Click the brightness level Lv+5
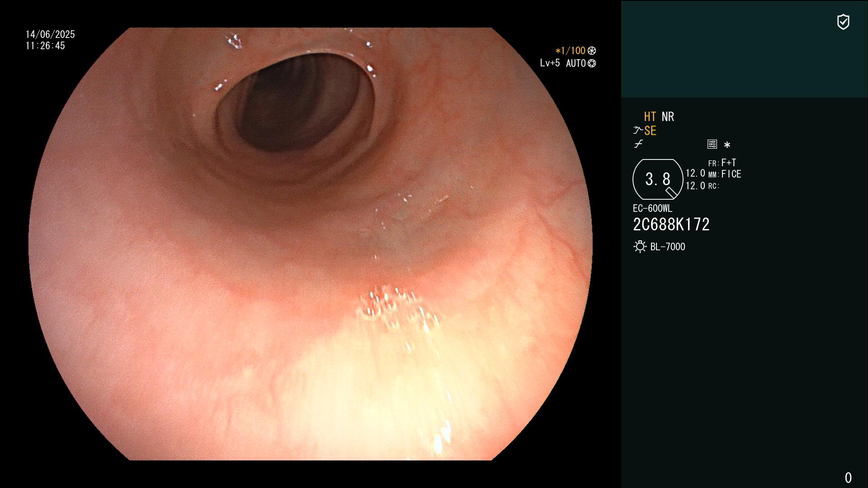This screenshot has width=868, height=488. 550,63
